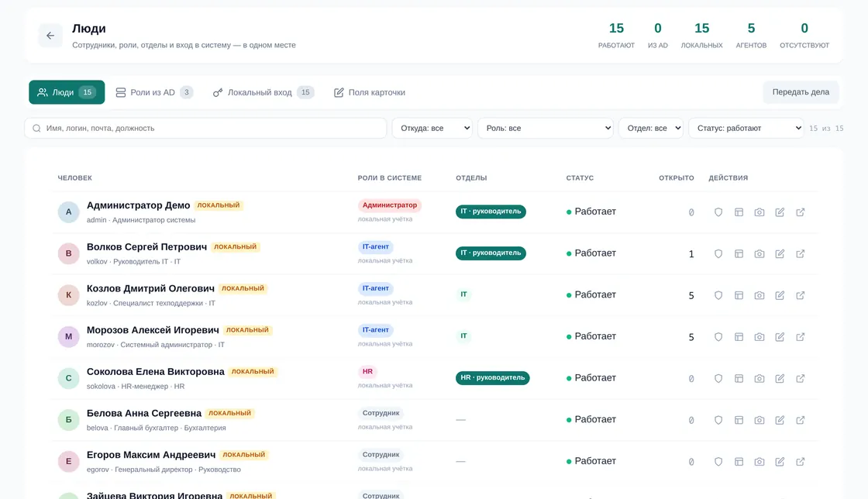Edit Егоров Максим Андреевич with pencil icon
Viewport: 868px width, 499px height.
point(780,461)
